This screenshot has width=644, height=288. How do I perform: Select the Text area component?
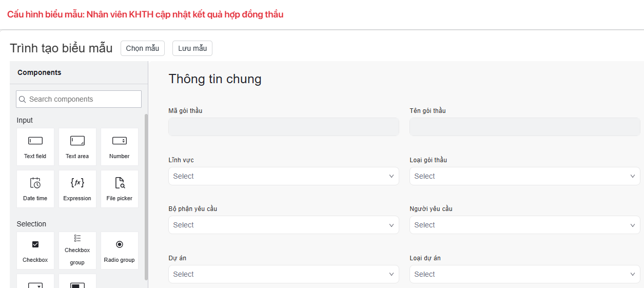(77, 147)
